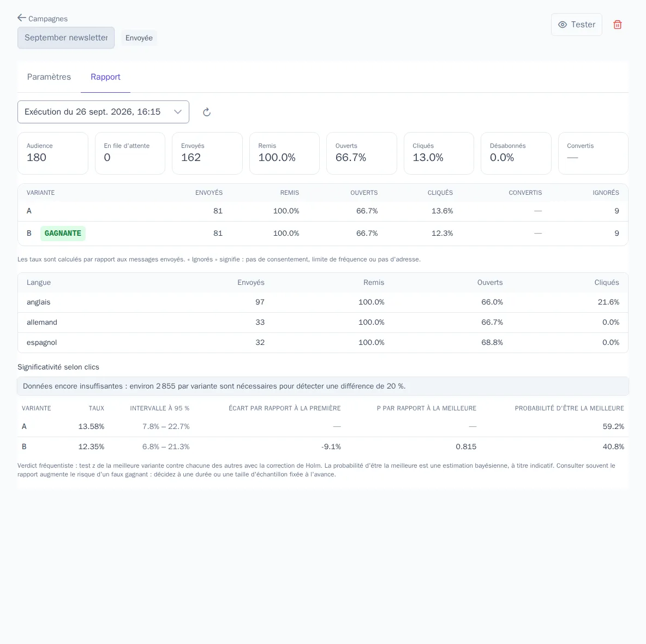This screenshot has width=646, height=644.
Task: Click the Tester preview button
Action: 576,25
